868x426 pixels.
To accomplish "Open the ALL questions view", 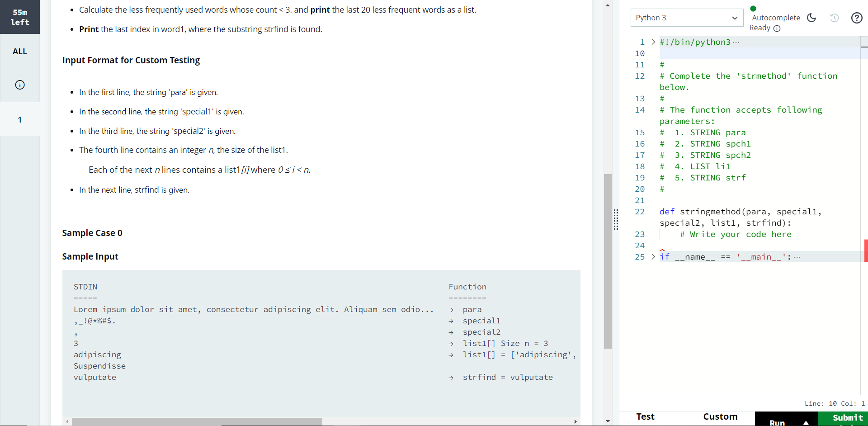I will 20,51.
